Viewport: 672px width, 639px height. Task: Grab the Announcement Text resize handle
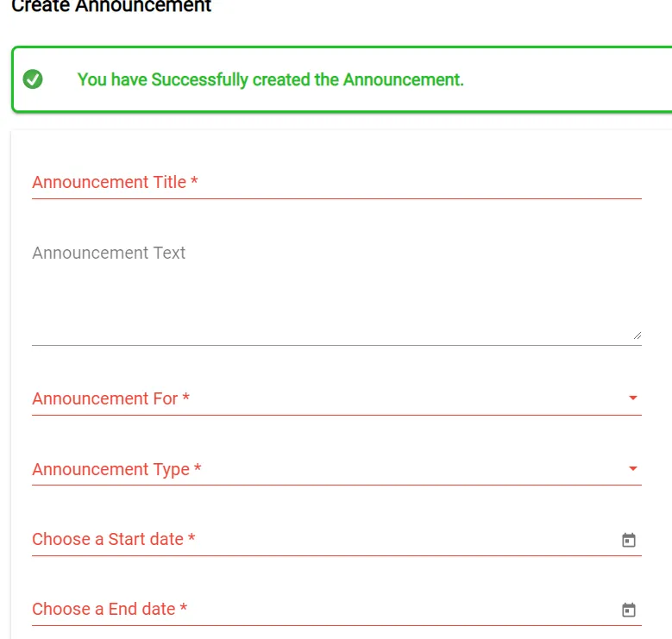(x=637, y=335)
